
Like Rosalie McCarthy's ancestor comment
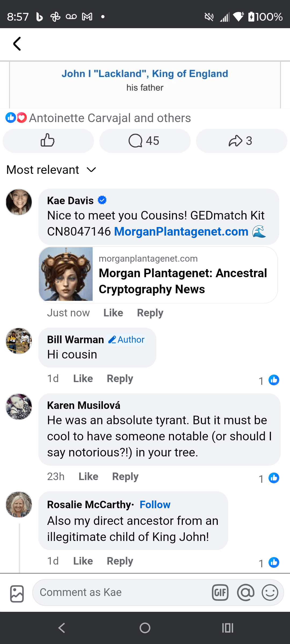point(82,561)
